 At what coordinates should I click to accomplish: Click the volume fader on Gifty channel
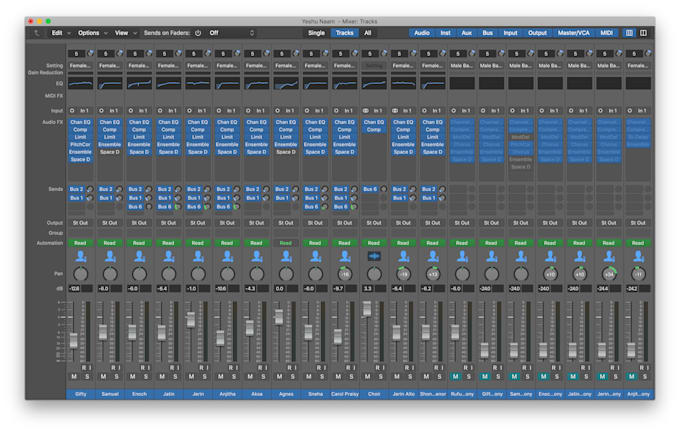pyautogui.click(x=74, y=341)
